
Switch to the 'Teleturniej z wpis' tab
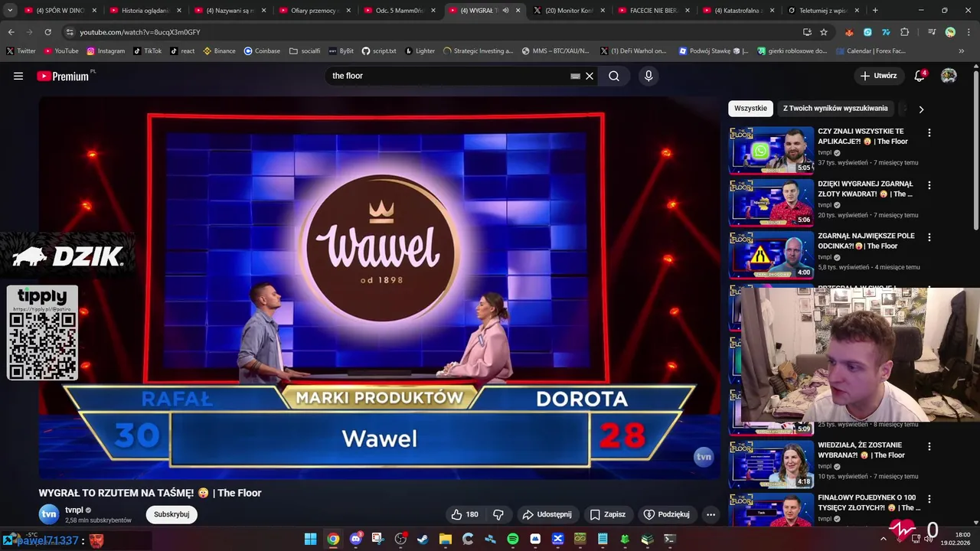(823, 11)
